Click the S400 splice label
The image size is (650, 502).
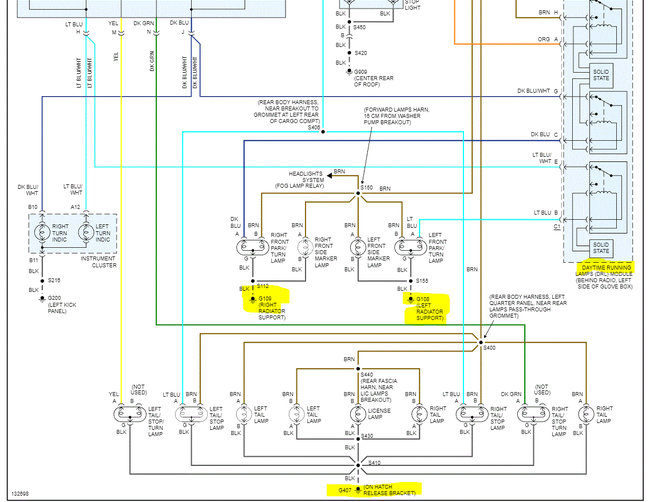point(489,348)
